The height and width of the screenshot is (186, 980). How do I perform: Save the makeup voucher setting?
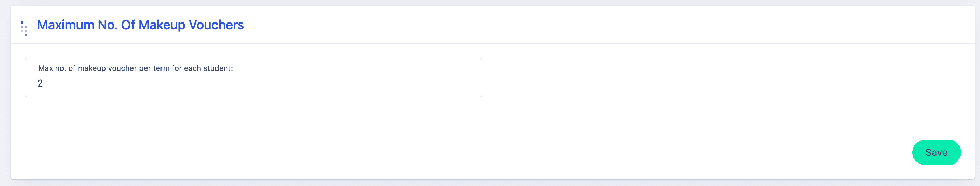coord(936,152)
